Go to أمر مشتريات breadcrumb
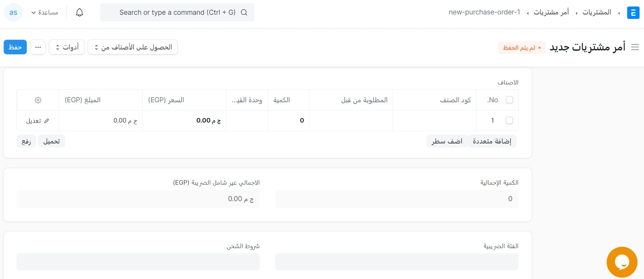Screen dimensions: 644x279 pos(551,12)
